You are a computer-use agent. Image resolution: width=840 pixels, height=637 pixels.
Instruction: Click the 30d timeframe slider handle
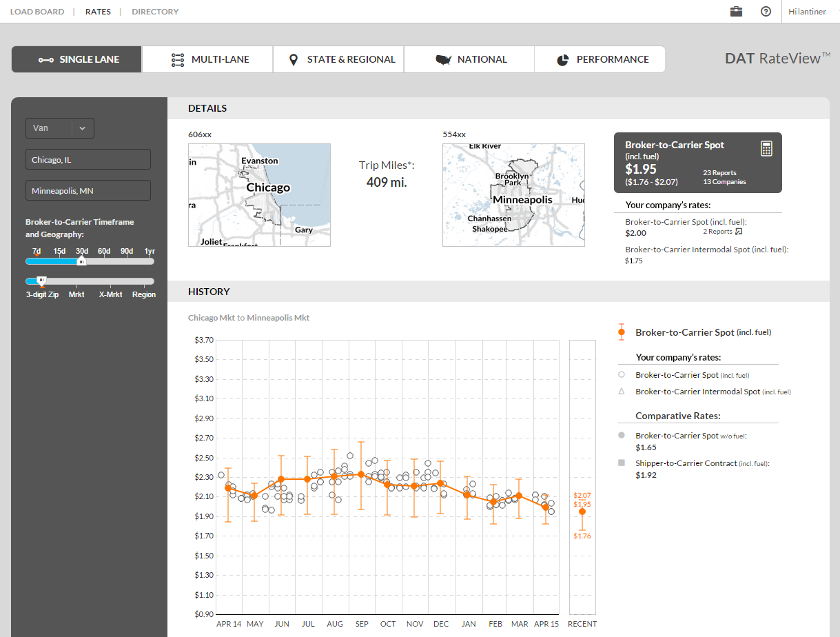[81, 261]
